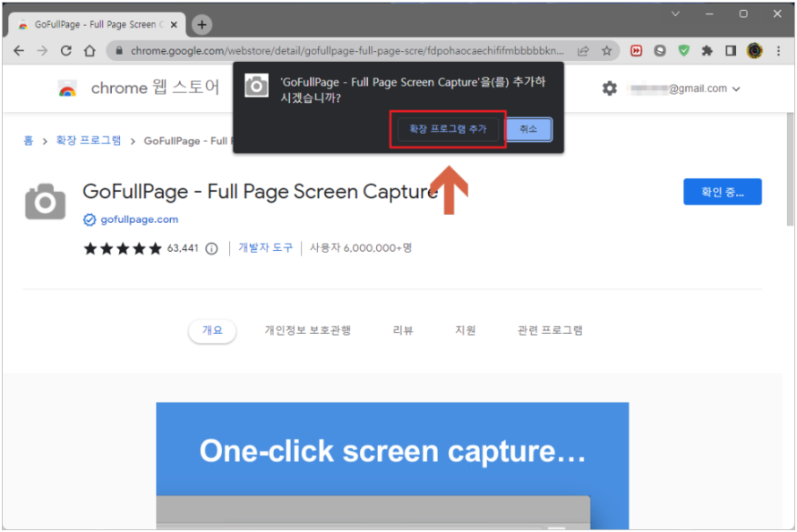Open the Chrome three-dot menu
The width and height of the screenshot is (797, 532).
pos(778,51)
